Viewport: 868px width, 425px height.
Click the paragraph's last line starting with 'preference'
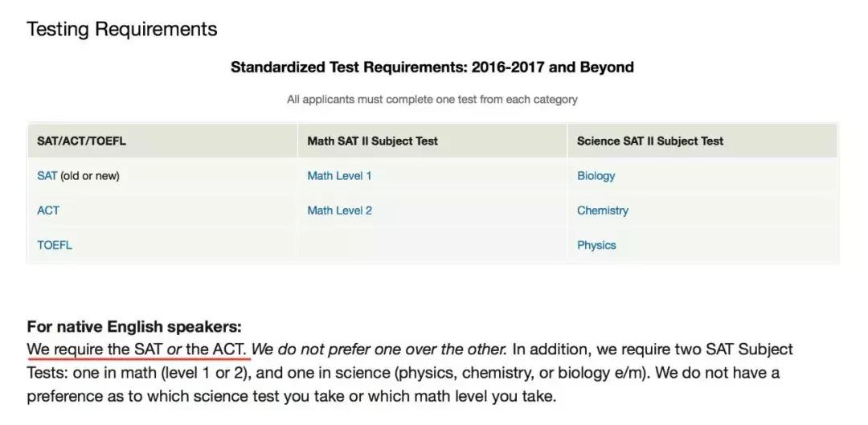pos(291,396)
